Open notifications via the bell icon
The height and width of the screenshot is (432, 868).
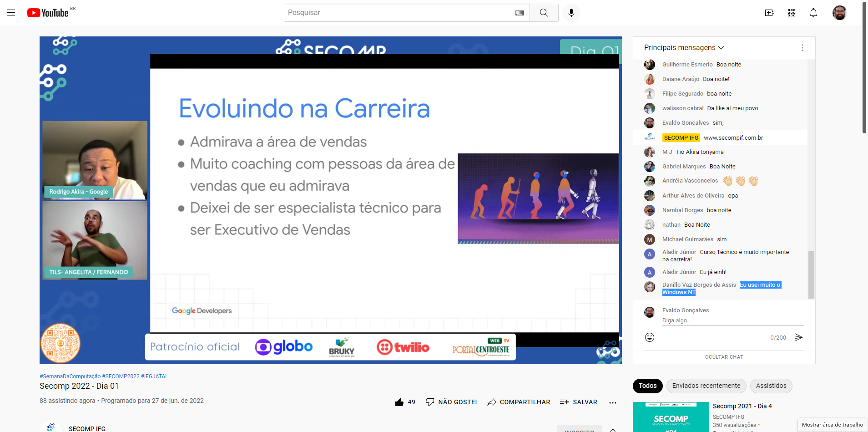pyautogui.click(x=812, y=13)
